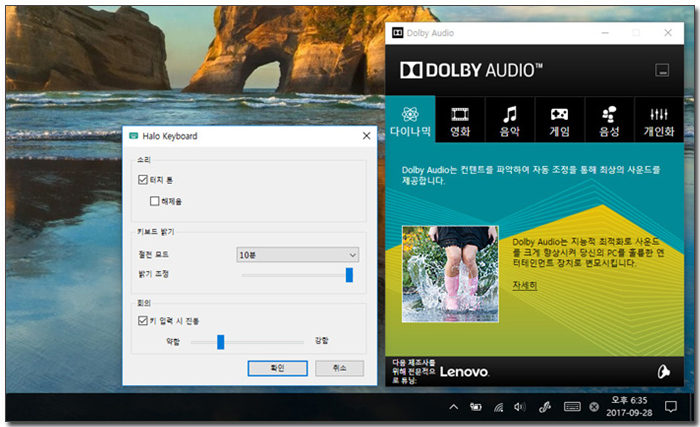Click the 강함 strong label
The width and height of the screenshot is (700, 427).
click(321, 340)
